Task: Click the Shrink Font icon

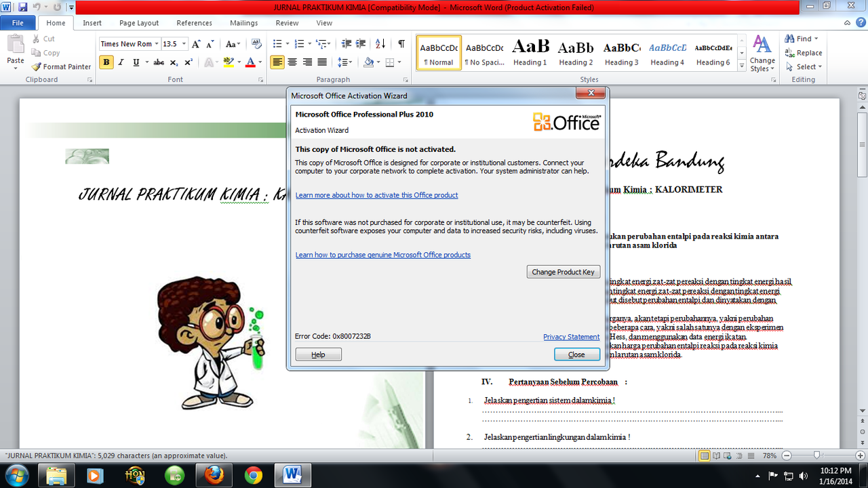Action: point(211,44)
